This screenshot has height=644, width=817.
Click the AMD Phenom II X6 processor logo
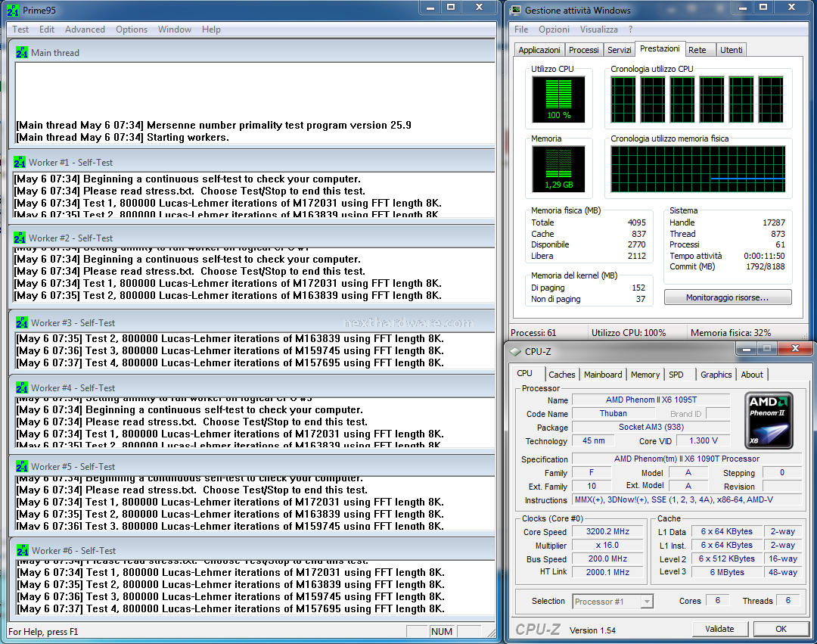[769, 421]
